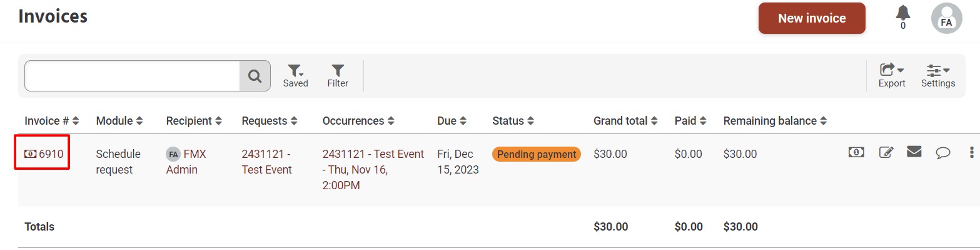
Task: Open the Settings dropdown
Action: pyautogui.click(x=938, y=76)
